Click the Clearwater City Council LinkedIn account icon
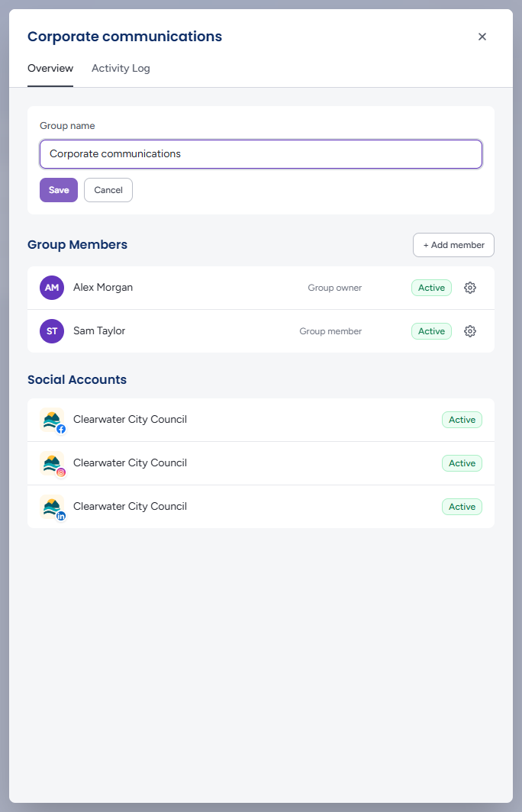Screen dimensions: 522x812 point(53,507)
